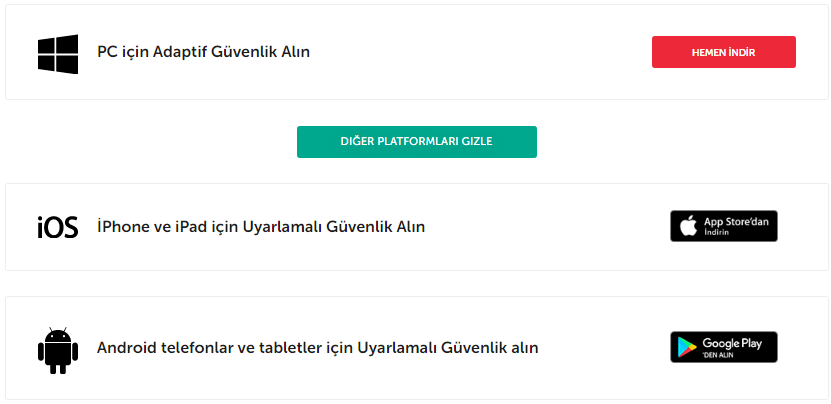
Task: Click the iOS logo icon
Action: point(58,227)
